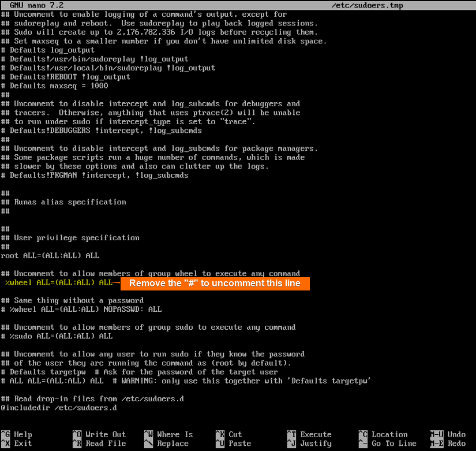This screenshot has height=451, width=476.
Task: Click line '# Defaults!/usr/local/bin/sudoreplay !log_output'
Action: (x=108, y=68)
